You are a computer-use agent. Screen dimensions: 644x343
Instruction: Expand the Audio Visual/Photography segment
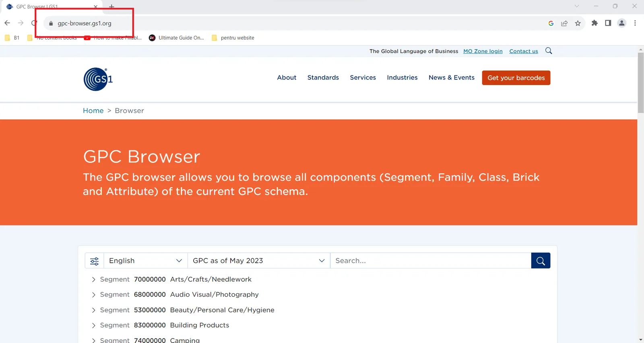(93, 295)
